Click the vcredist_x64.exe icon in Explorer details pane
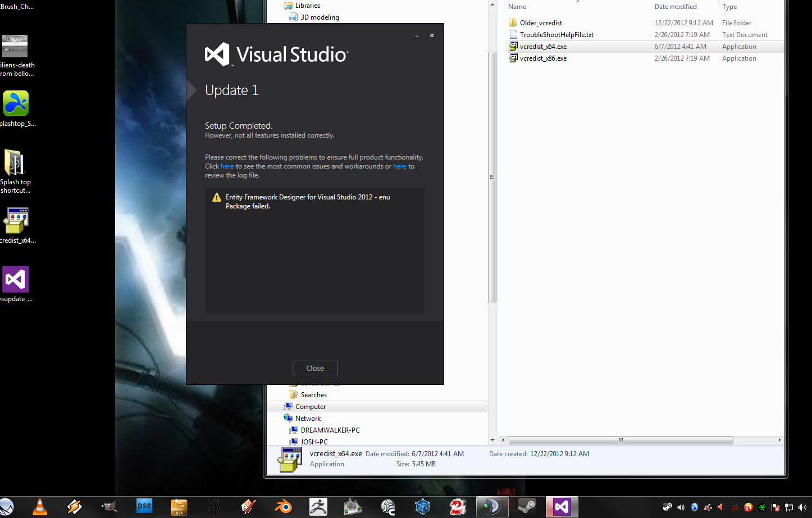This screenshot has height=518, width=812. tap(290, 460)
